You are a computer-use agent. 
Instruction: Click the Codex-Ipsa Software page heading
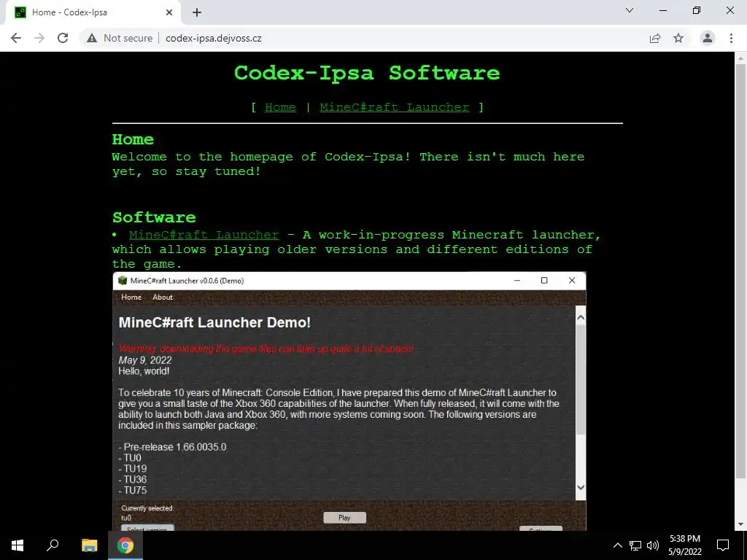click(x=367, y=73)
